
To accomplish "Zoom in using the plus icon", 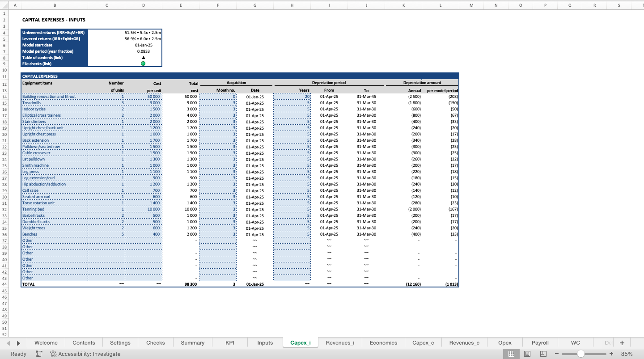I will coord(612,354).
